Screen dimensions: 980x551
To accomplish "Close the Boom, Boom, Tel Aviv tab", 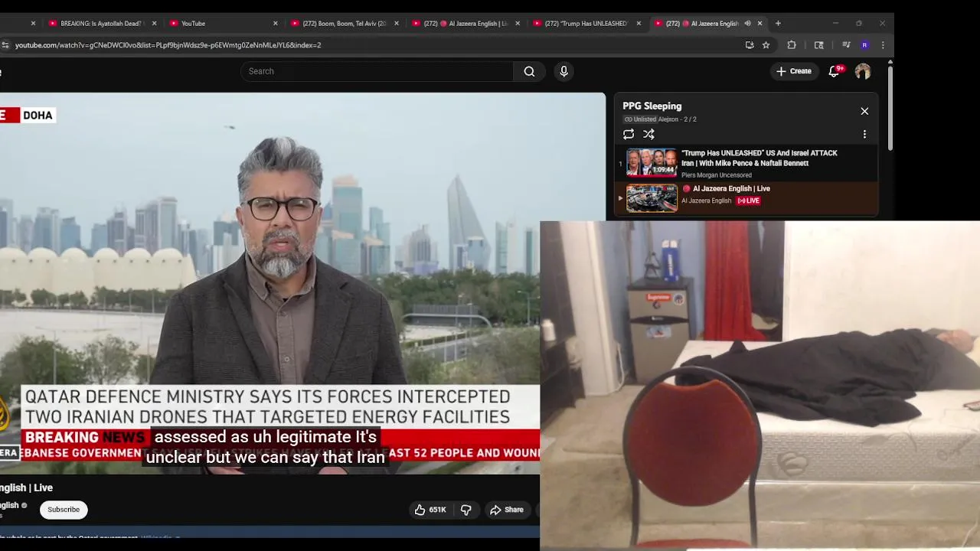I will 397,23.
